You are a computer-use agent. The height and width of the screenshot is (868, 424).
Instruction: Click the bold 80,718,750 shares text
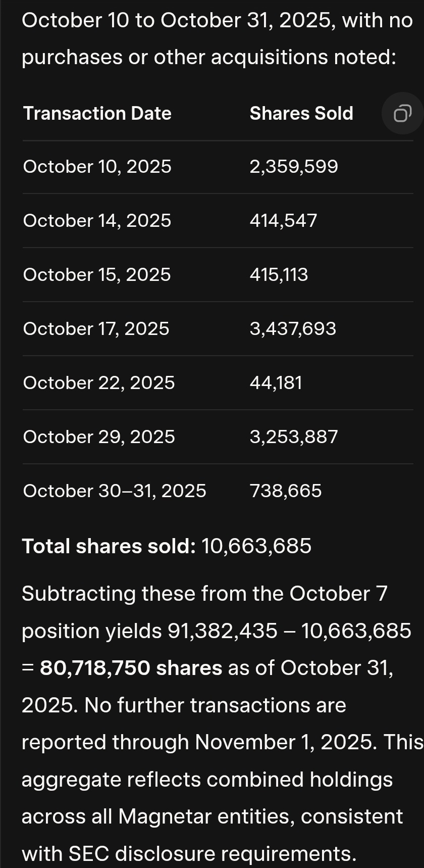point(131,668)
